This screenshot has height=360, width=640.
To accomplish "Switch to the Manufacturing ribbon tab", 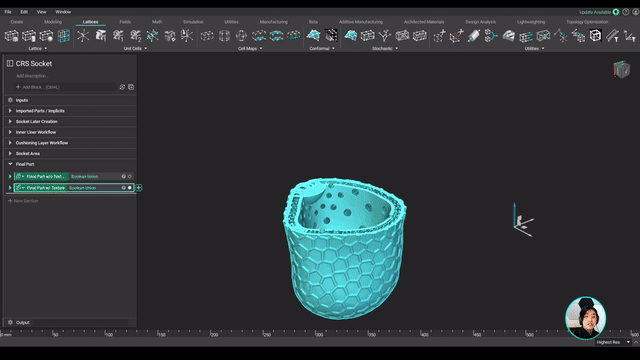I will pos(274,22).
